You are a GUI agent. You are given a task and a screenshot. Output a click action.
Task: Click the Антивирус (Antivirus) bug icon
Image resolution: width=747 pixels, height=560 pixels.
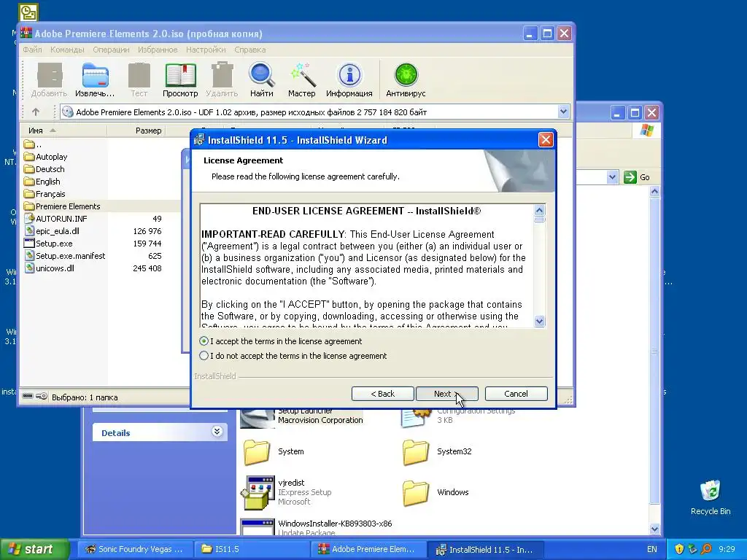tap(406, 80)
